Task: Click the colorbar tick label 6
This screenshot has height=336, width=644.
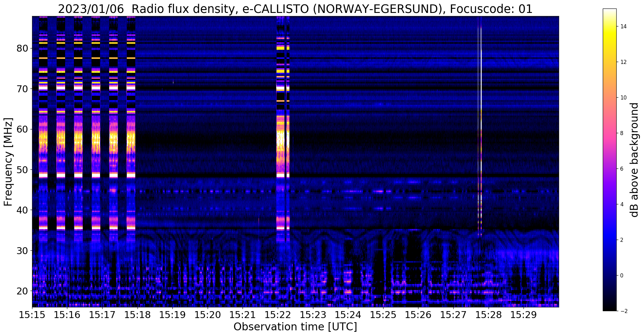Action: pyautogui.click(x=622, y=169)
